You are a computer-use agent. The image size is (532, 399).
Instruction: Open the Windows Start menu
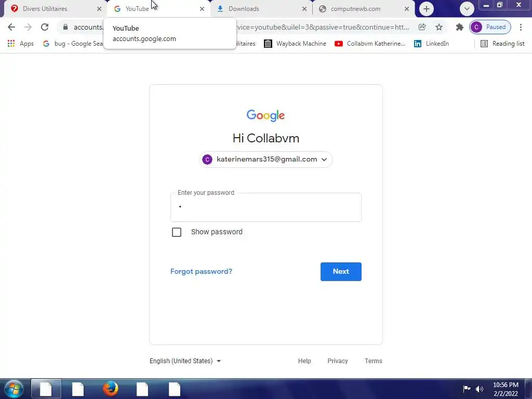click(x=14, y=389)
